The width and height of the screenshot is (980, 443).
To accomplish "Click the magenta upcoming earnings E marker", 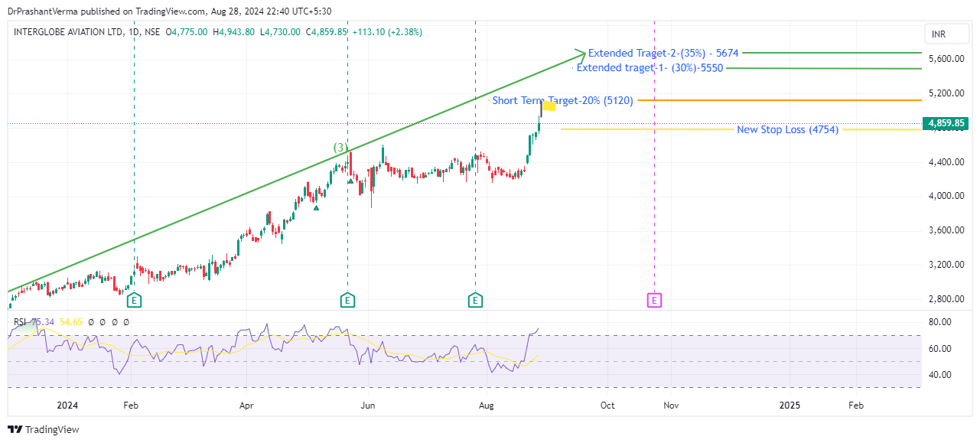I will pos(654,300).
